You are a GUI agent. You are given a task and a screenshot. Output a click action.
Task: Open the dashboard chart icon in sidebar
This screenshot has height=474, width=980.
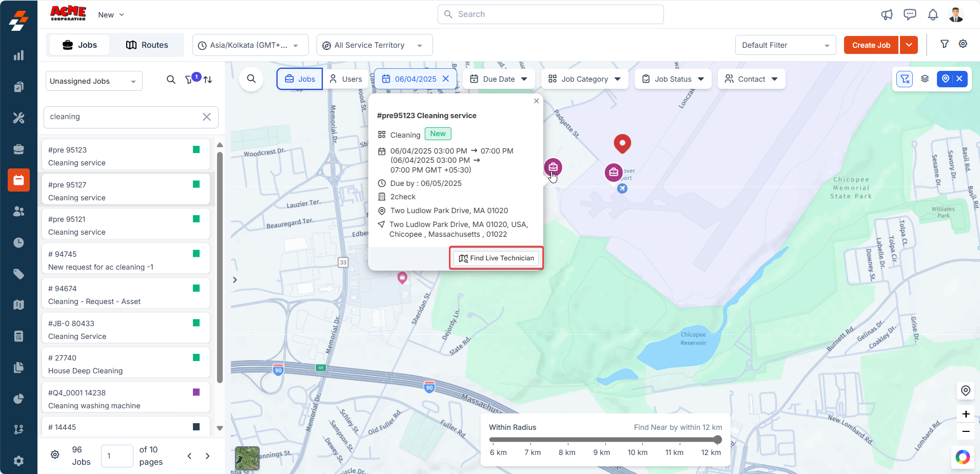pos(18,55)
